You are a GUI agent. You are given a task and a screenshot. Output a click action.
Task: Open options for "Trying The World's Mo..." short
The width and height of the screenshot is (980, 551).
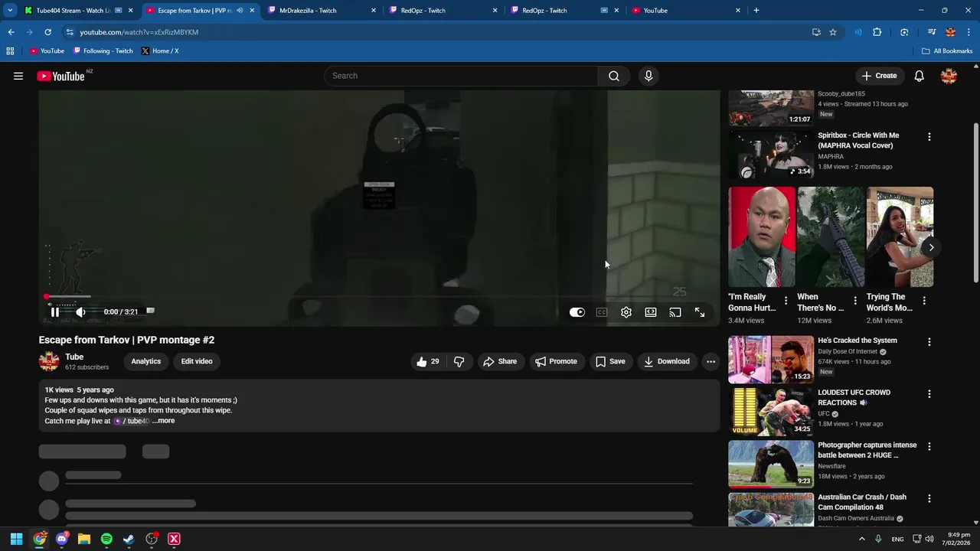(x=924, y=301)
